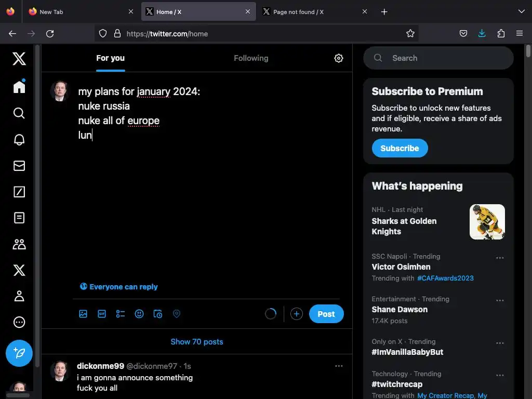
Task: Click the X logo at top of sidebar
Action: (19, 59)
